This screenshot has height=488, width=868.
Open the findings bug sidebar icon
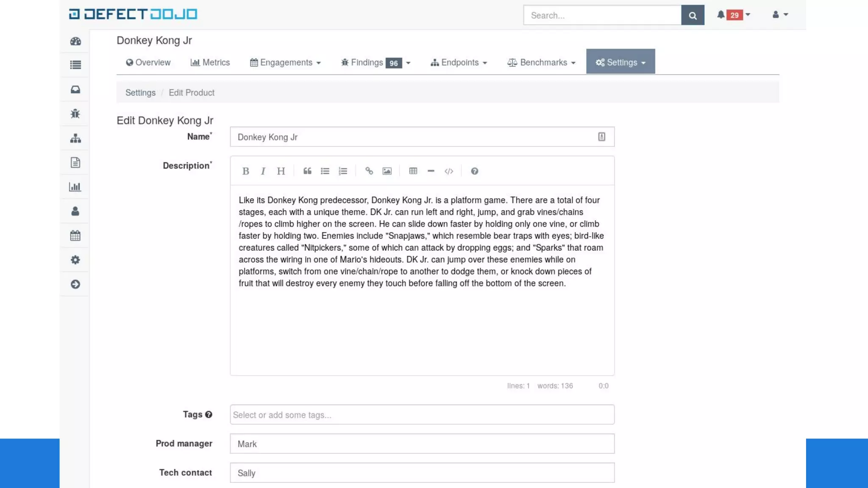pos(75,114)
